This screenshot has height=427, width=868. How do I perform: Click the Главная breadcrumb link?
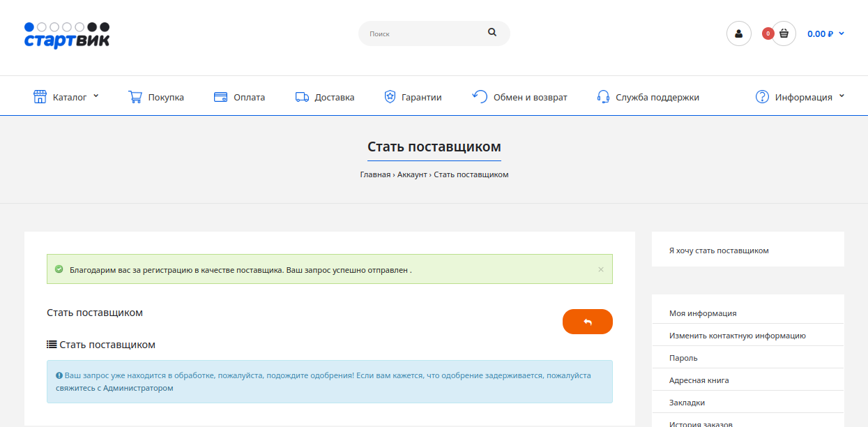pyautogui.click(x=375, y=174)
